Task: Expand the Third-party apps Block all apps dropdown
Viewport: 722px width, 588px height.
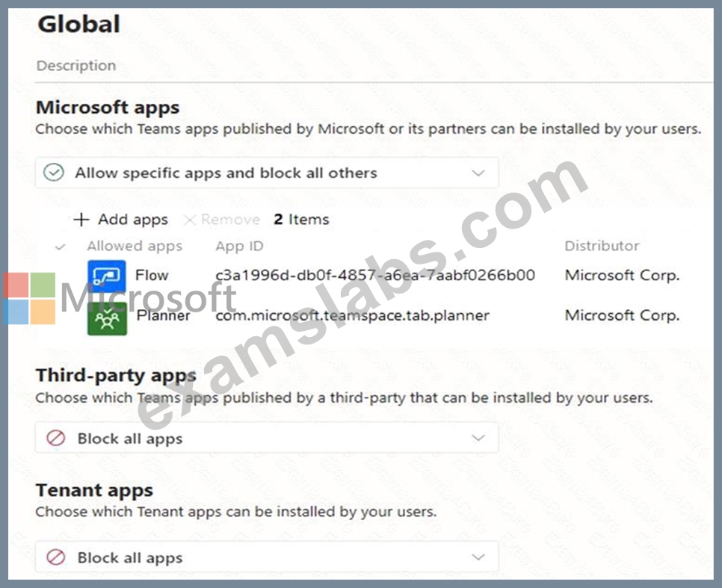Action: [x=267, y=438]
